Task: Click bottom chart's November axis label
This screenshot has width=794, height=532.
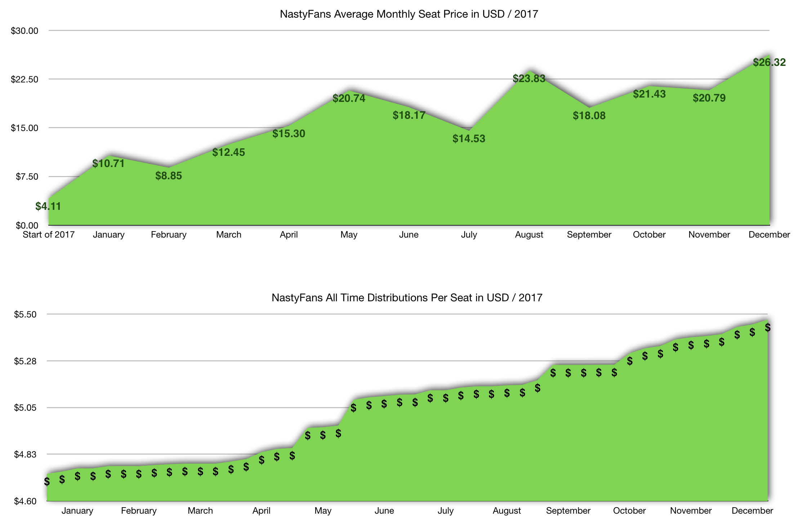Action: pyautogui.click(x=691, y=511)
